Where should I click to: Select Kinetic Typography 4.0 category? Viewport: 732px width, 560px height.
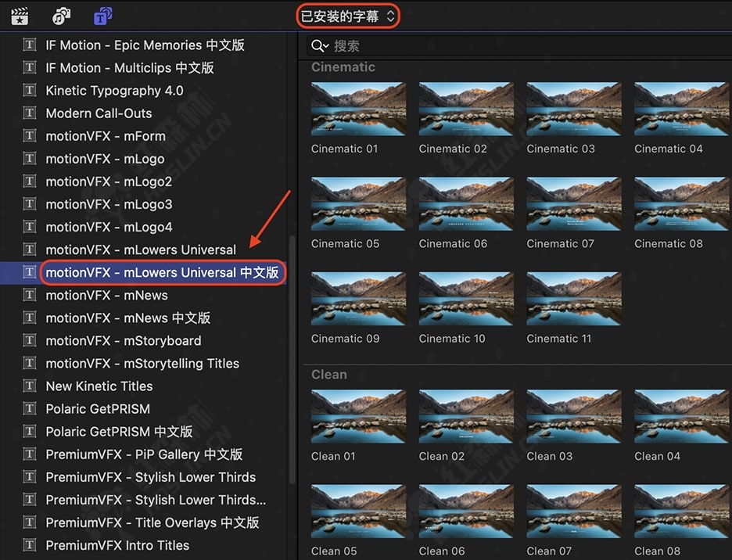click(114, 90)
